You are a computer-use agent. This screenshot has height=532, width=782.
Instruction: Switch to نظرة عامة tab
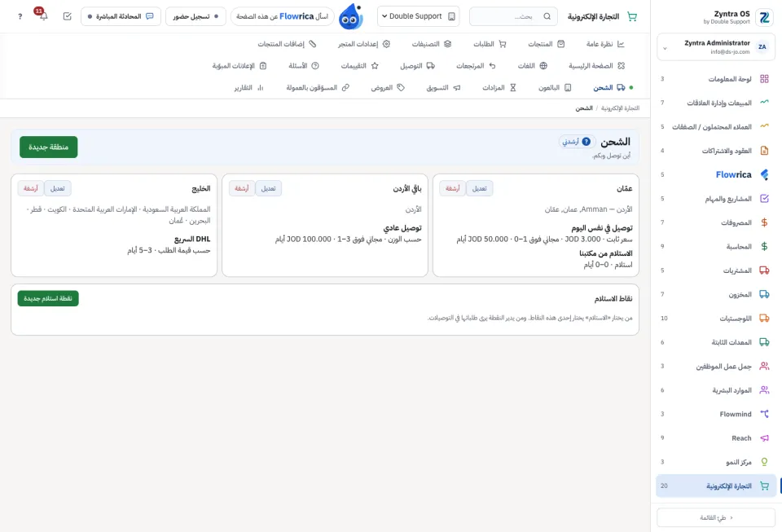coord(605,44)
